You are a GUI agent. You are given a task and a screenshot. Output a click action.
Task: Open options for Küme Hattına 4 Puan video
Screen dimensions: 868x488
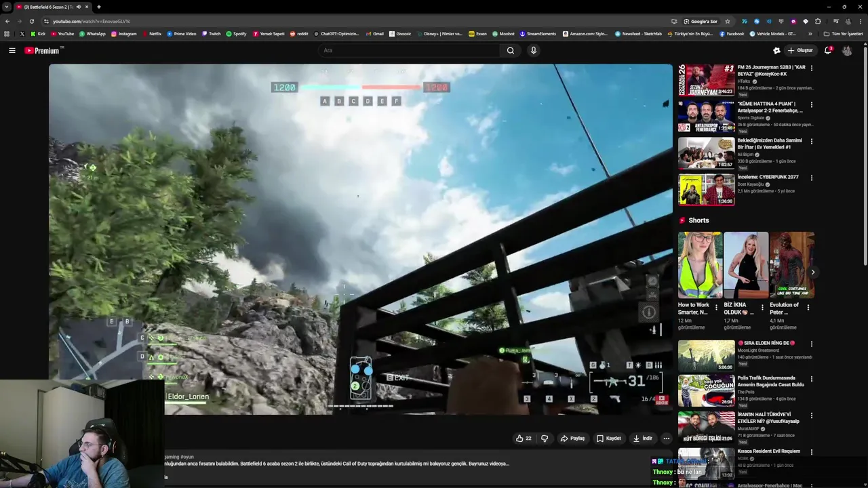point(811,104)
